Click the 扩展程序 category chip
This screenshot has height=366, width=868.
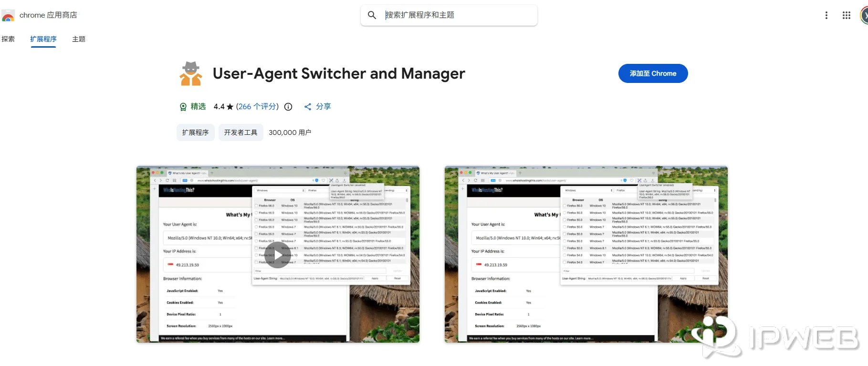196,132
